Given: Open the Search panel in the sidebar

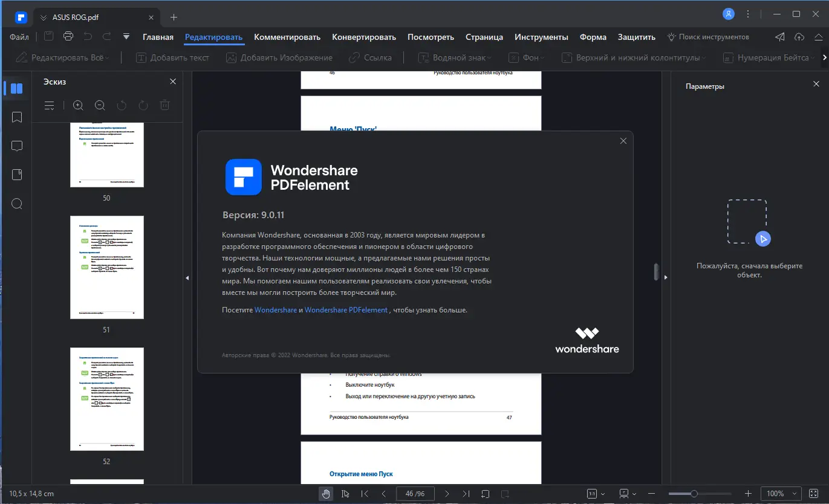Looking at the screenshot, I should [x=16, y=204].
